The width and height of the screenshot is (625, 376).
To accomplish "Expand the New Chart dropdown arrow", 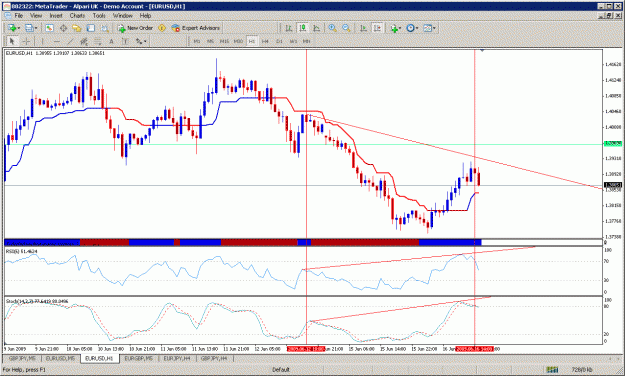I will [x=18, y=28].
